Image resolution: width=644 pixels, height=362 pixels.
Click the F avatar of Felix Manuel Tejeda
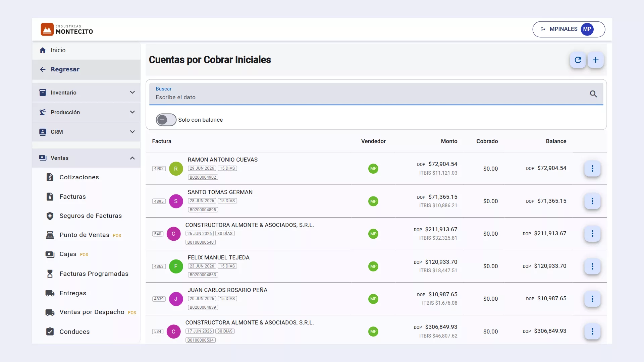pos(176,266)
